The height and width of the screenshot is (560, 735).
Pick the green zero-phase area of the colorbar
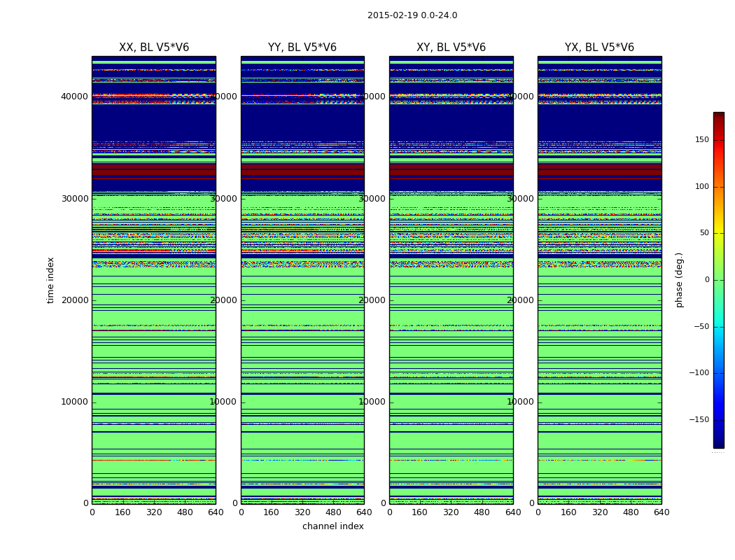tap(718, 280)
